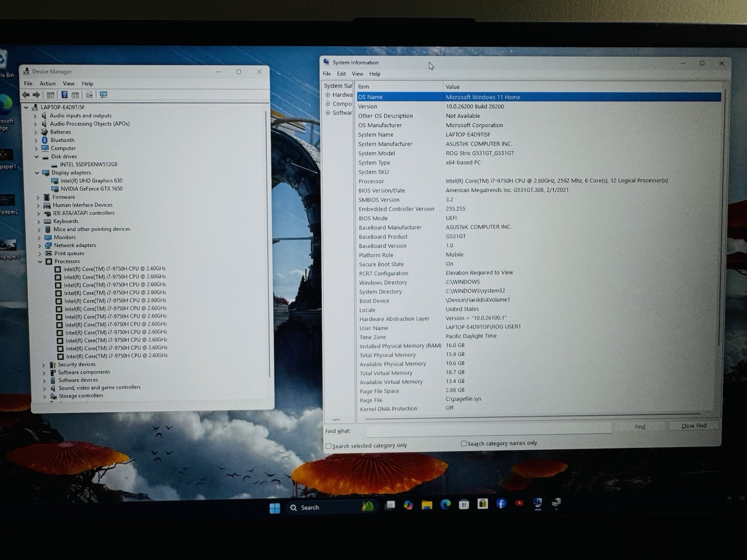The width and height of the screenshot is (747, 560).
Task: Collapse the LAPTOP-E4D9TI5F root node
Action: [x=26, y=107]
